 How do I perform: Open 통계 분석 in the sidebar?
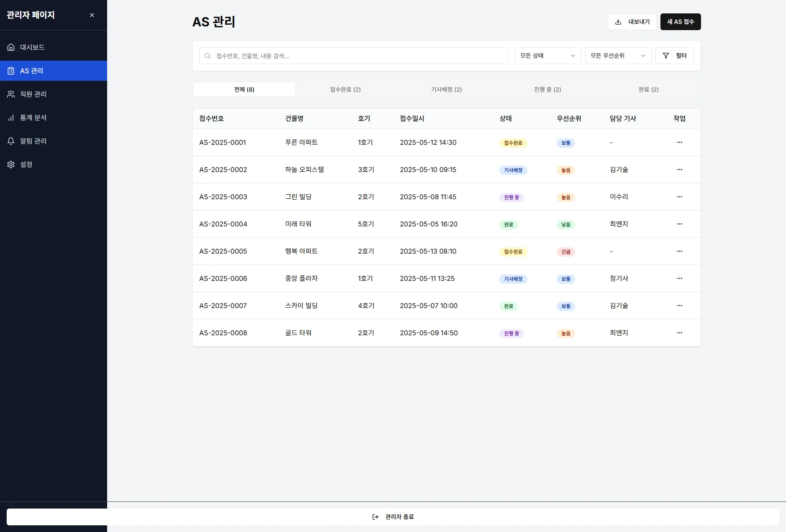pyautogui.click(x=54, y=118)
